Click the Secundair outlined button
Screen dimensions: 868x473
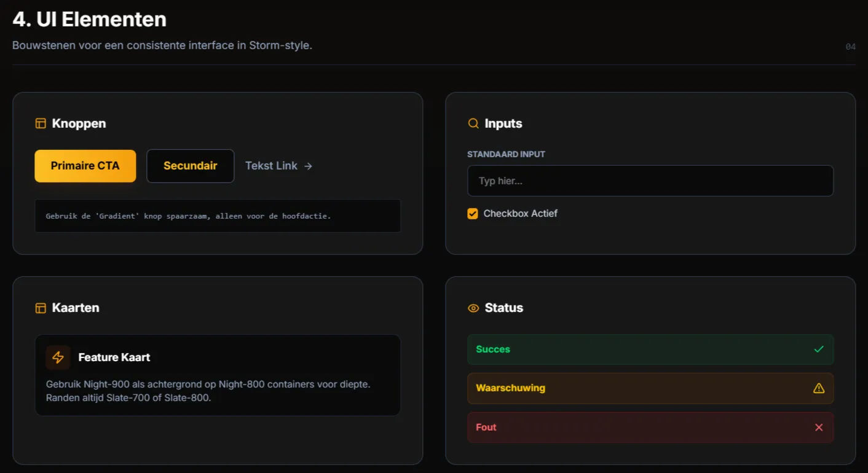pyautogui.click(x=191, y=166)
